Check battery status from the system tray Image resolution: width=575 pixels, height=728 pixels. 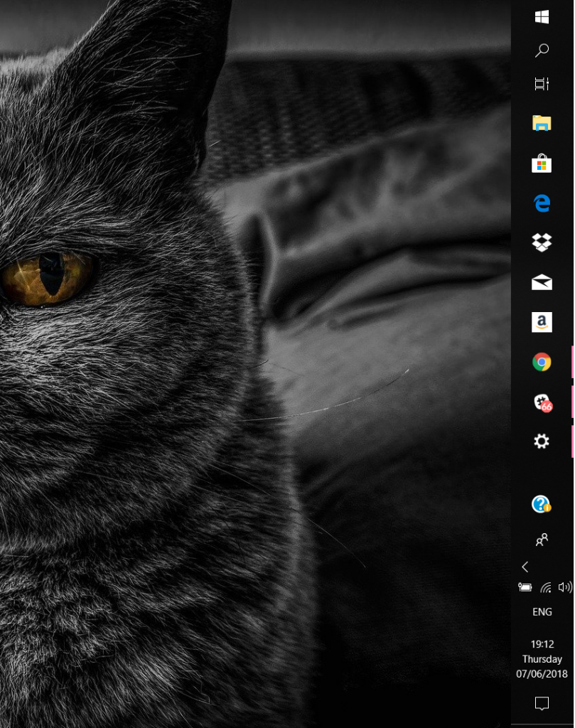(525, 587)
